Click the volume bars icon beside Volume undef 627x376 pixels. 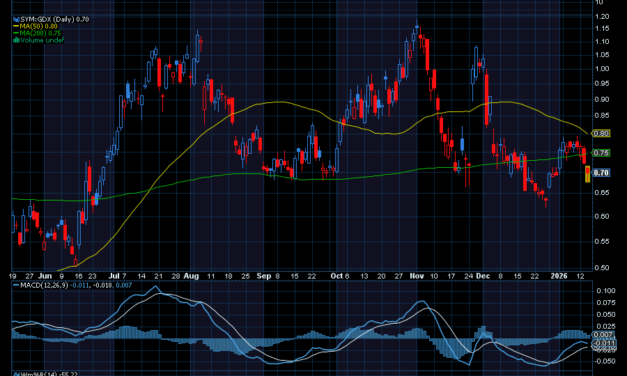[16, 40]
